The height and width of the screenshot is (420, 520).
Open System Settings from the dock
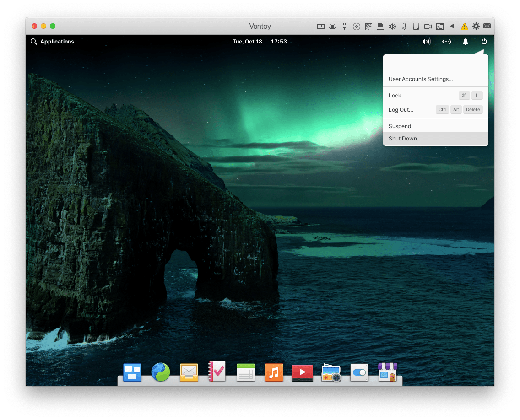click(359, 372)
